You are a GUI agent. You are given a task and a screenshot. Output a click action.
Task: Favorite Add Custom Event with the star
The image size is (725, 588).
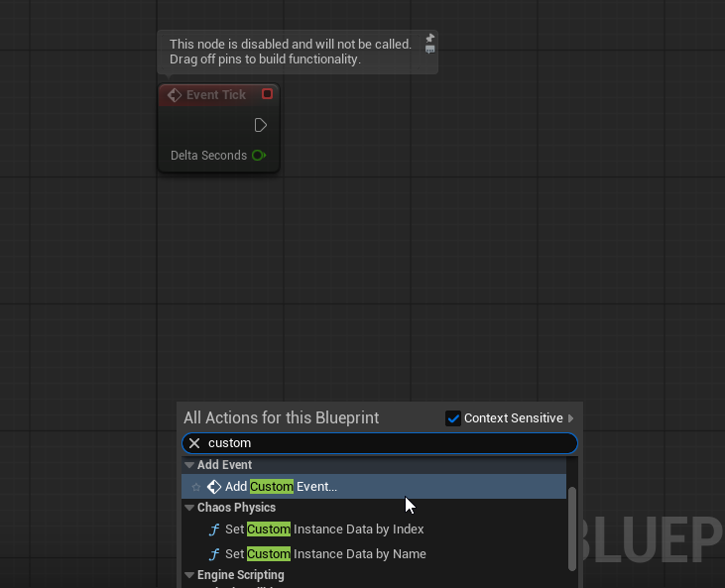[196, 487]
